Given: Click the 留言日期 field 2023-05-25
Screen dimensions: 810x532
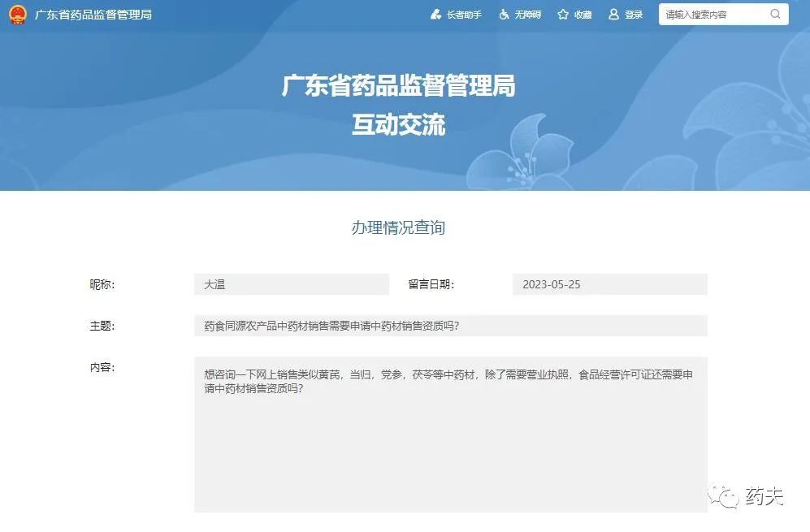Looking at the screenshot, I should tap(610, 284).
